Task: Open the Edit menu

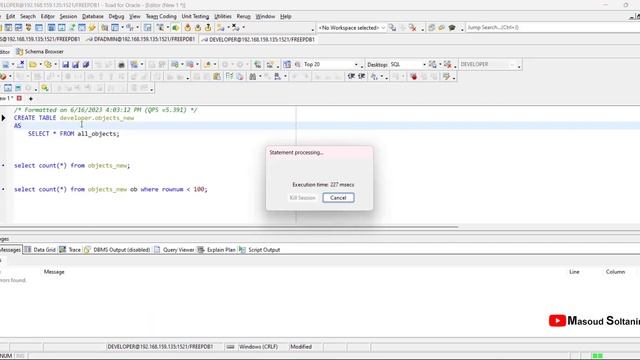Action: click(x=10, y=16)
